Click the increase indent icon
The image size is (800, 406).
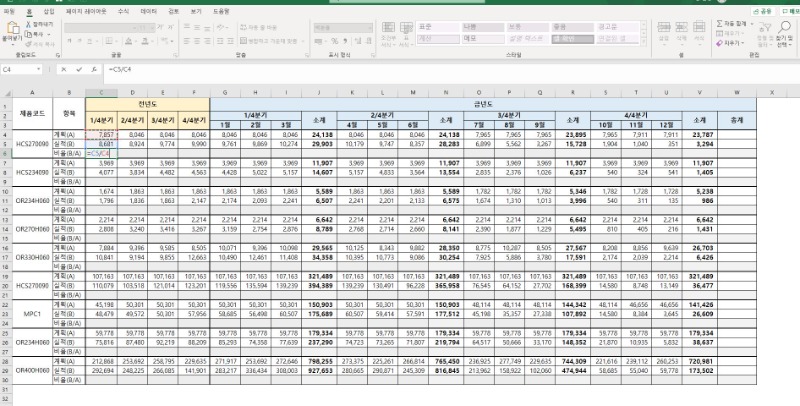tap(230, 41)
